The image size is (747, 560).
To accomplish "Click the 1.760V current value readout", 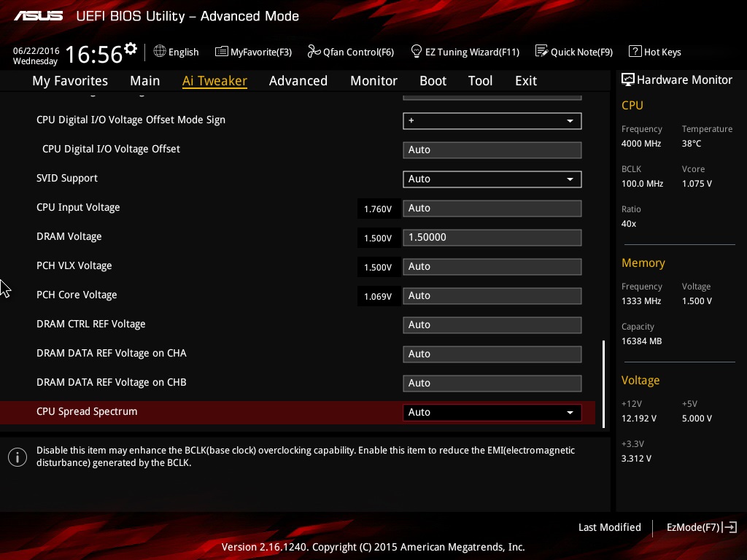I will point(378,209).
